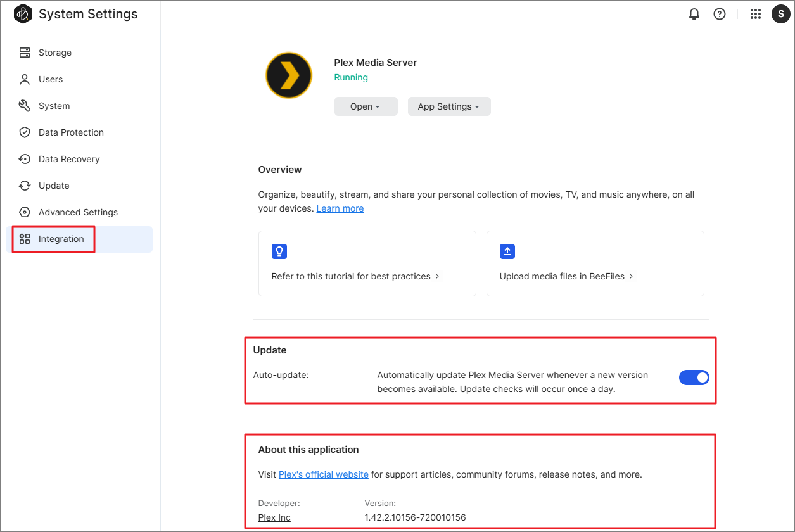This screenshot has width=795, height=532.
Task: Click chevron after tutorial best practices
Action: point(438,276)
